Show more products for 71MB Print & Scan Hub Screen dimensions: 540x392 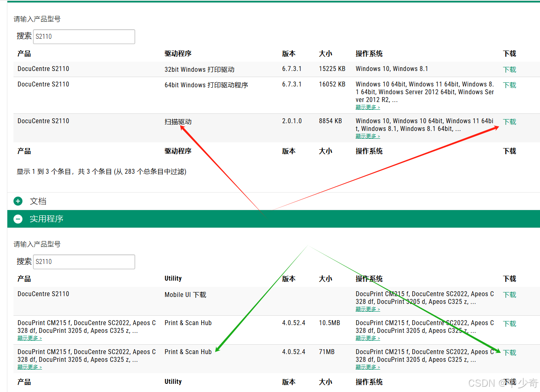[x=29, y=367]
